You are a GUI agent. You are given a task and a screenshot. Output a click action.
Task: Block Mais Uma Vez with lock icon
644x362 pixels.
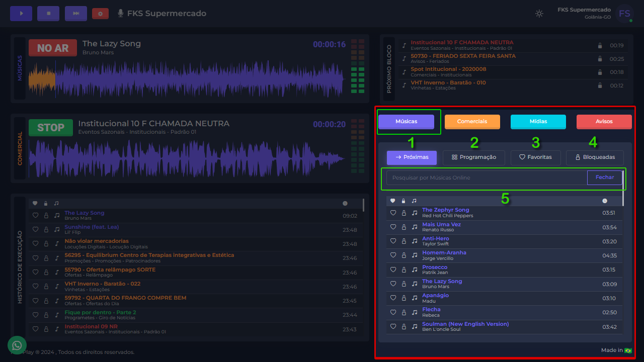point(404,227)
